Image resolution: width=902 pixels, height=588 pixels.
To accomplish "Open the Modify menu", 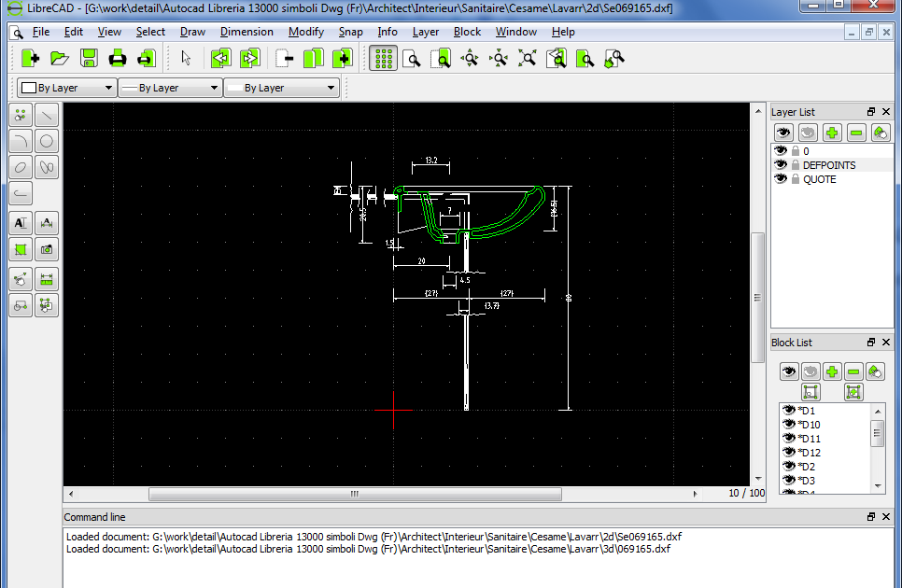I will (306, 32).
